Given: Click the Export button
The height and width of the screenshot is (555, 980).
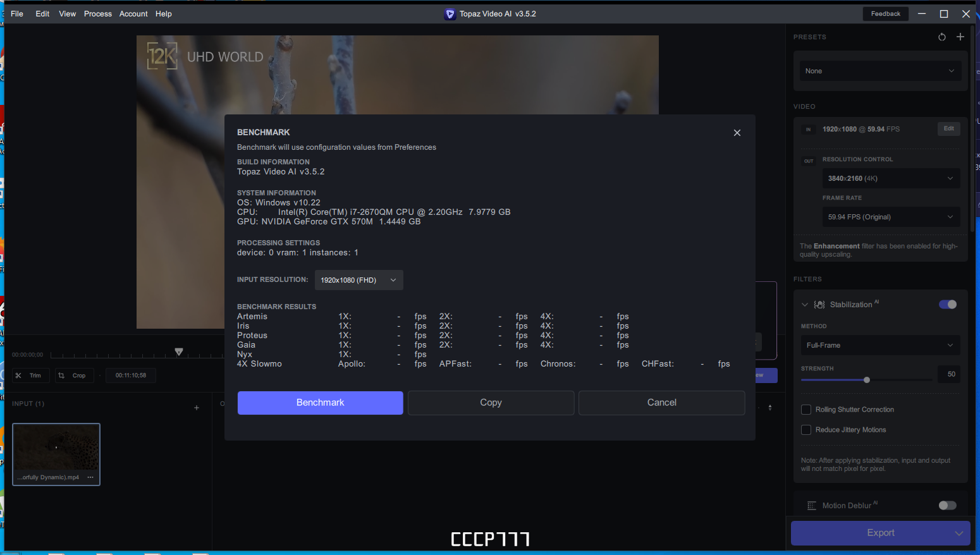Looking at the screenshot, I should [x=881, y=533].
